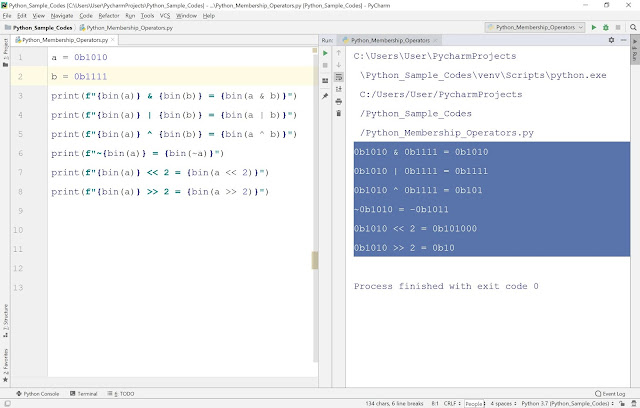Open the TODO tool window
This screenshot has width=640, height=408.
121,394
